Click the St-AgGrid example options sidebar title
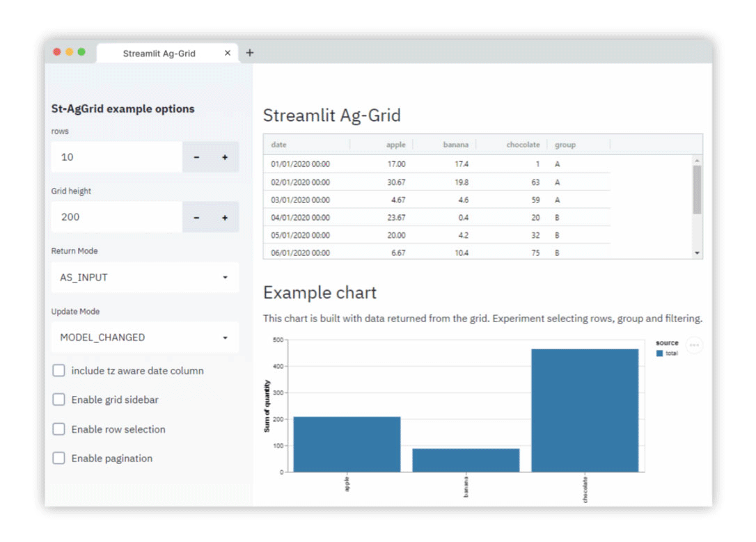Image resolution: width=756 pixels, height=542 pixels. coord(123,109)
